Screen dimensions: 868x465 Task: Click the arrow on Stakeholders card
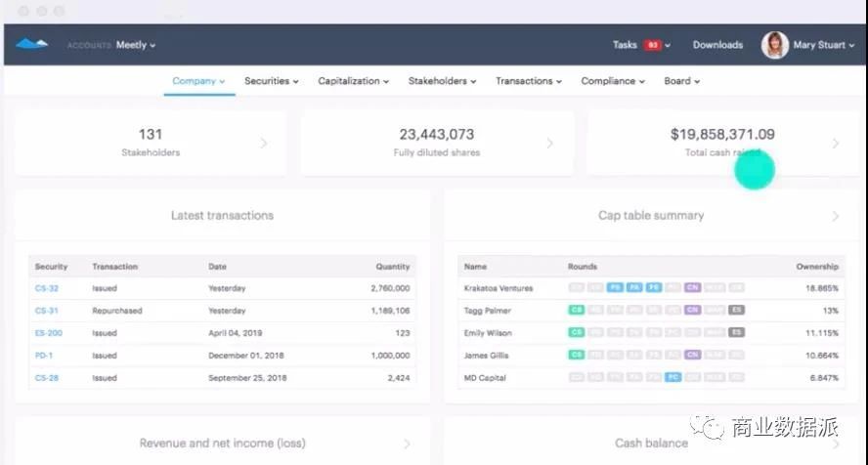point(264,144)
